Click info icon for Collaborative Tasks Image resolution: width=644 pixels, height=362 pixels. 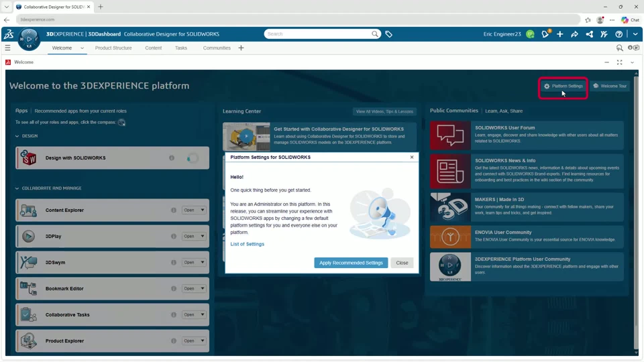[x=174, y=315]
